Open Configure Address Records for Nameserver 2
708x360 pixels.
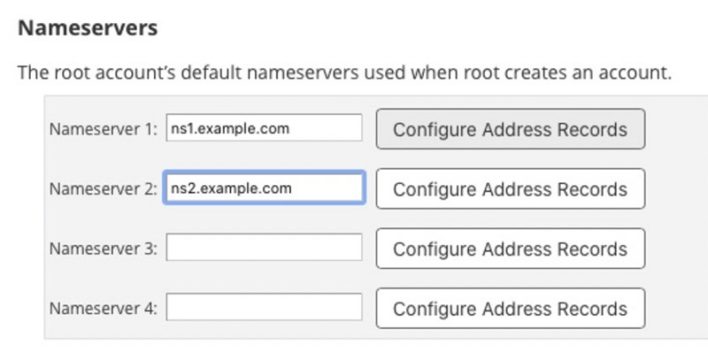coord(510,189)
